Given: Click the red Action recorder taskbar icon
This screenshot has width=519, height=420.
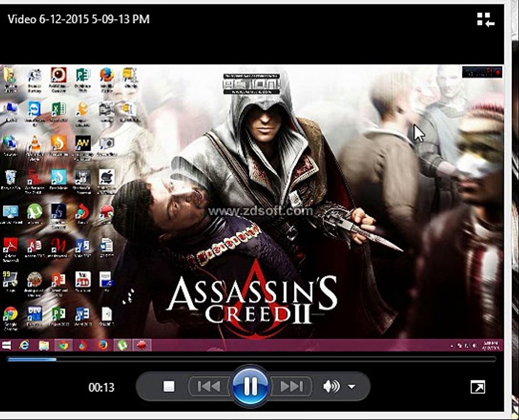Looking at the screenshot, I should click(142, 345).
